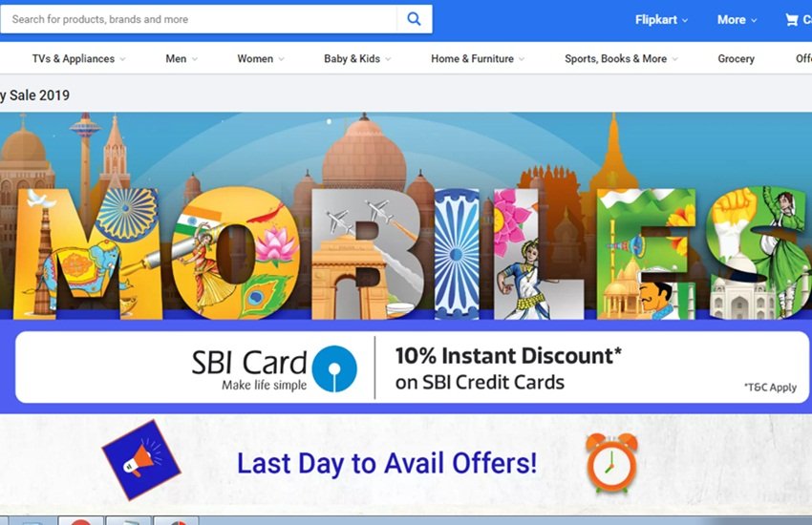The width and height of the screenshot is (812, 525).
Task: Expand the Home & Furniture menu
Action: 478,59
